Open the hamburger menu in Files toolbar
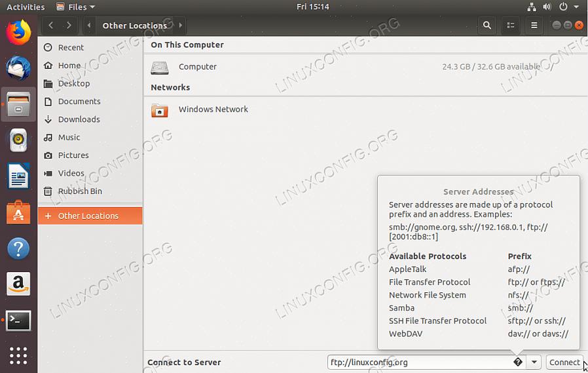Image resolution: width=588 pixels, height=373 pixels. click(x=534, y=26)
